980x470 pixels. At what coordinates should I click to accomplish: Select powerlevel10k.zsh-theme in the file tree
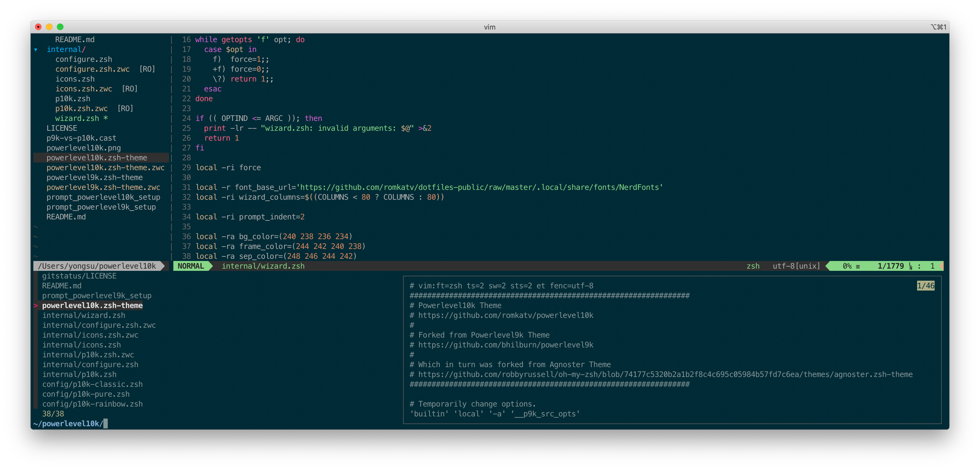pyautogui.click(x=97, y=158)
